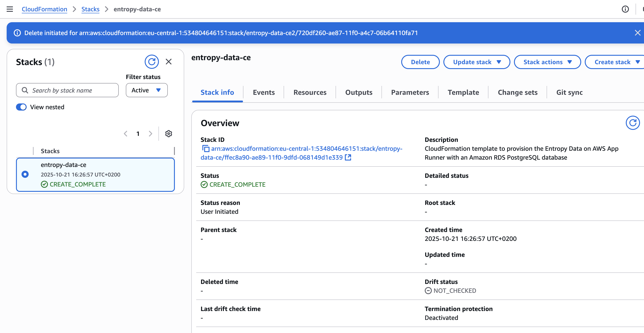Viewport: 644px width, 333px height.
Task: Close the Stacks side panel
Action: point(169,61)
